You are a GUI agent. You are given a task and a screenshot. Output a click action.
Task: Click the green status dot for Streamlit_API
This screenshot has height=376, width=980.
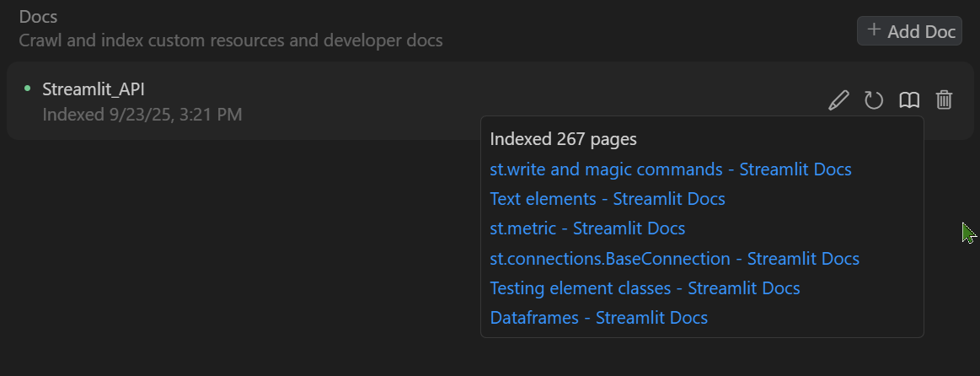28,88
